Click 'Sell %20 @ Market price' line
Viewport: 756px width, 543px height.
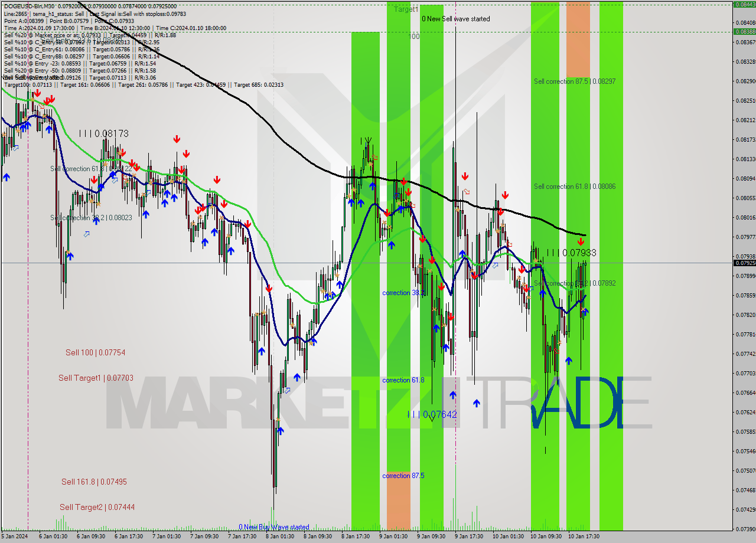coord(90,35)
